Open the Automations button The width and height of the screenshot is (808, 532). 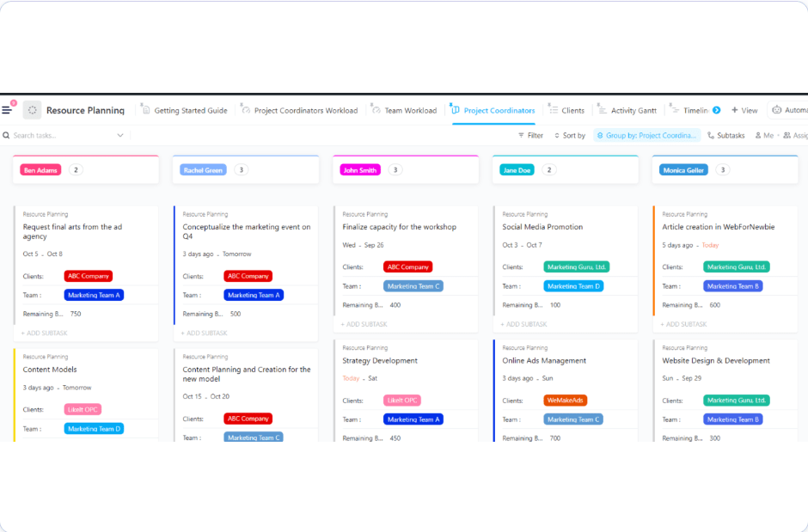coord(789,110)
